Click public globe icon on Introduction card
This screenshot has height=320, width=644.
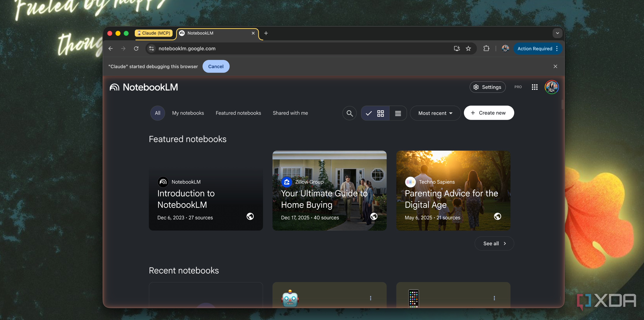coord(250,216)
